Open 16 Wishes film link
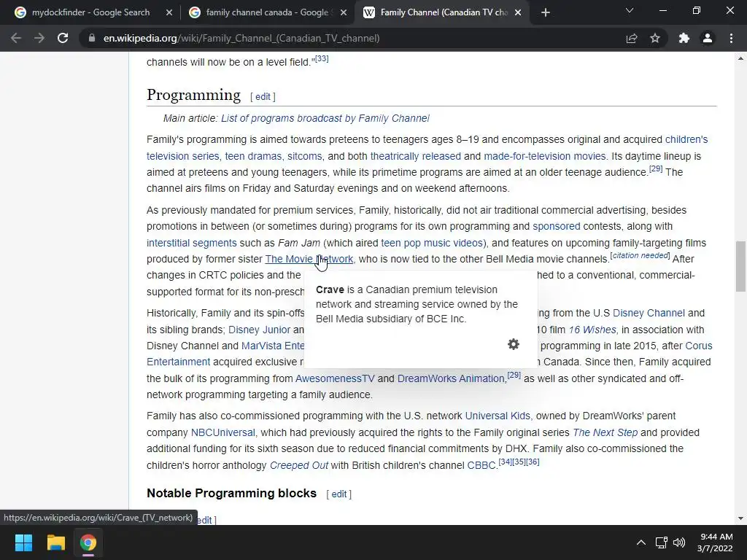 tap(592, 330)
